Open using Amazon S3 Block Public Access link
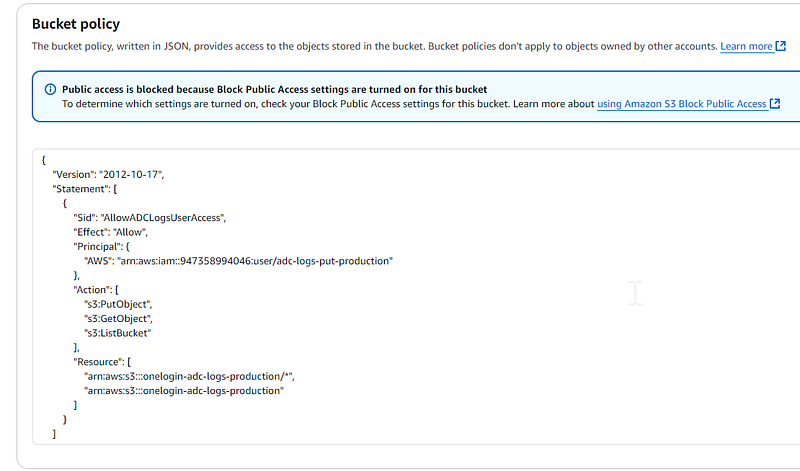Viewport: 800px width, 471px height. pyautogui.click(x=682, y=104)
